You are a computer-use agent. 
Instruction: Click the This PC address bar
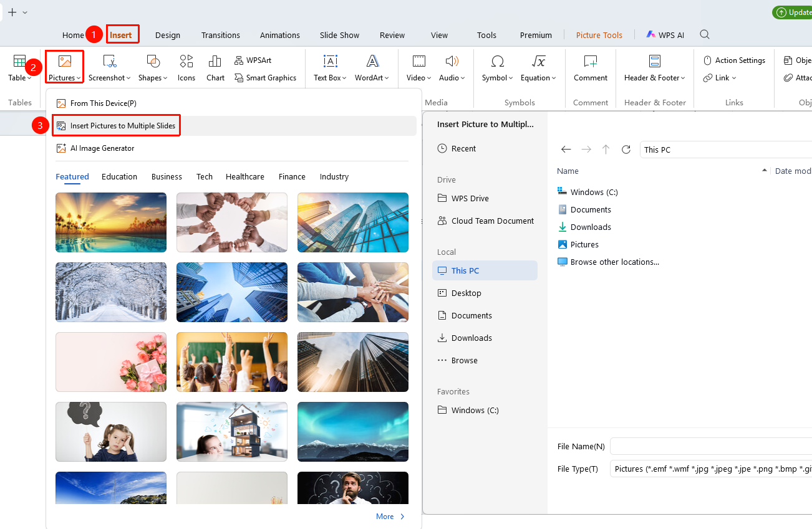point(726,150)
